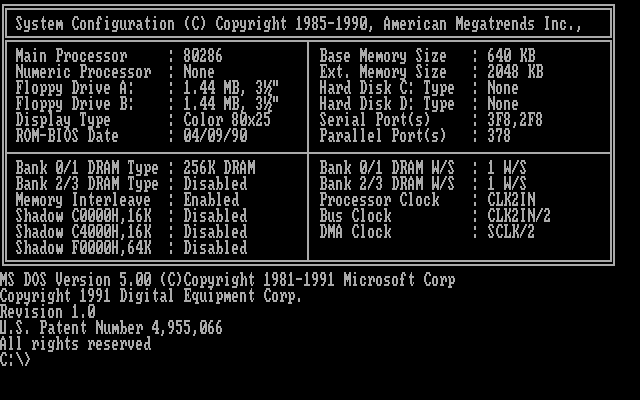
Task: Click the U.S. Patent Number 4,955,066 line
Action: [111, 328]
